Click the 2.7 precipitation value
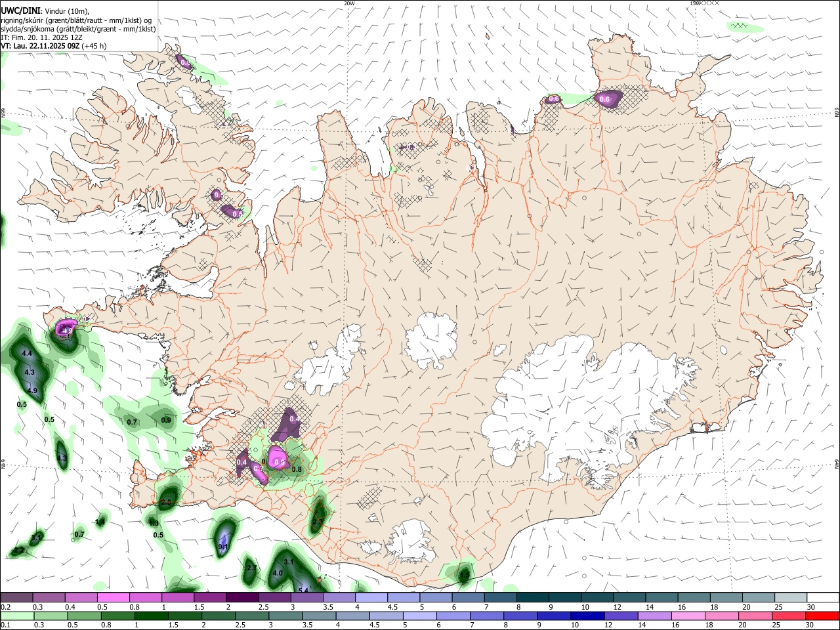This screenshot has width=840, height=630. (251, 568)
